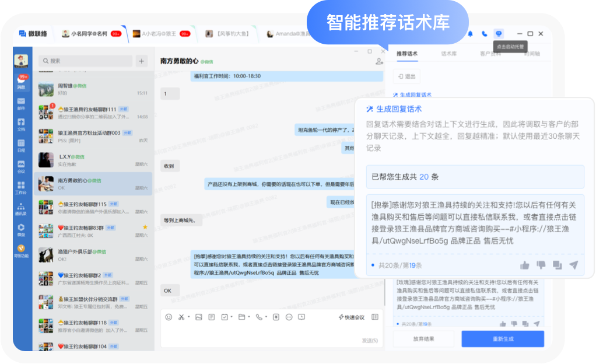The image size is (596, 364).
Task: Click the 重新生成 regenerate button
Action: click(502, 339)
